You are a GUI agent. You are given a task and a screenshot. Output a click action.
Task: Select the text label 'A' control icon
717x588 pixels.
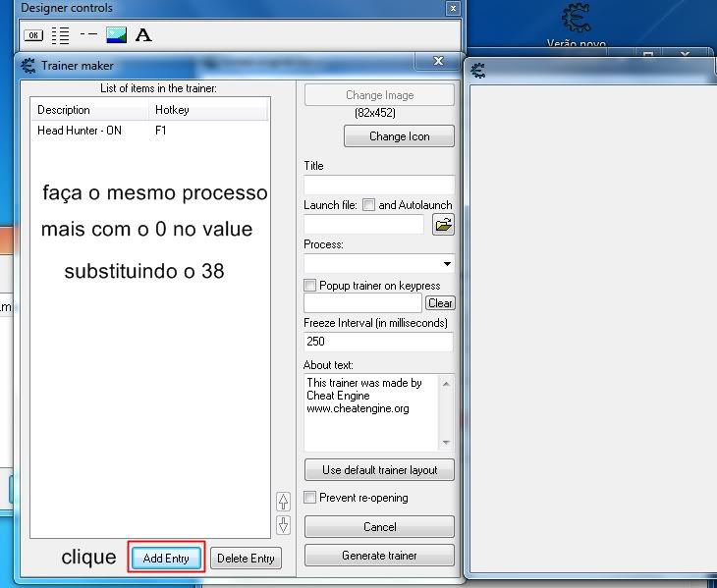[x=143, y=35]
